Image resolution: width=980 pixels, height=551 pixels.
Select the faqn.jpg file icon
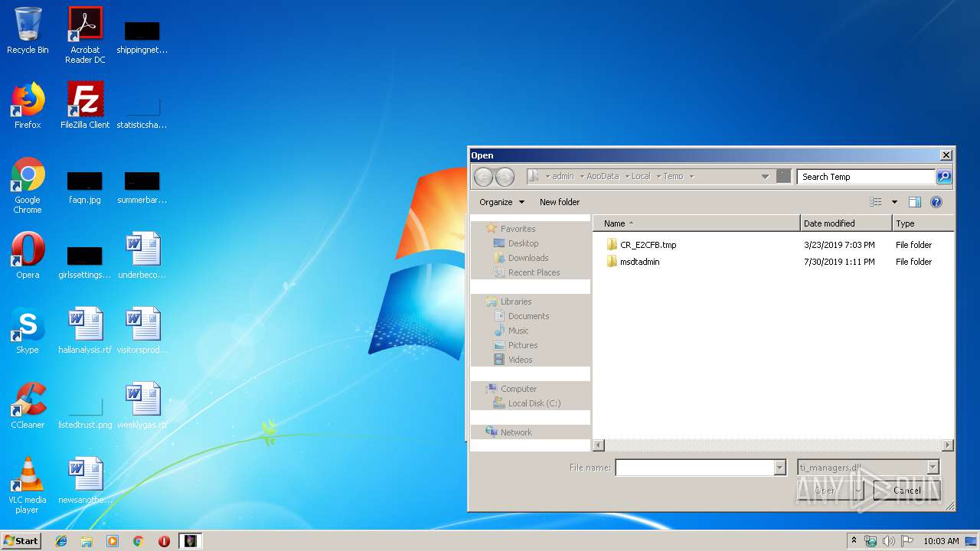85,188
